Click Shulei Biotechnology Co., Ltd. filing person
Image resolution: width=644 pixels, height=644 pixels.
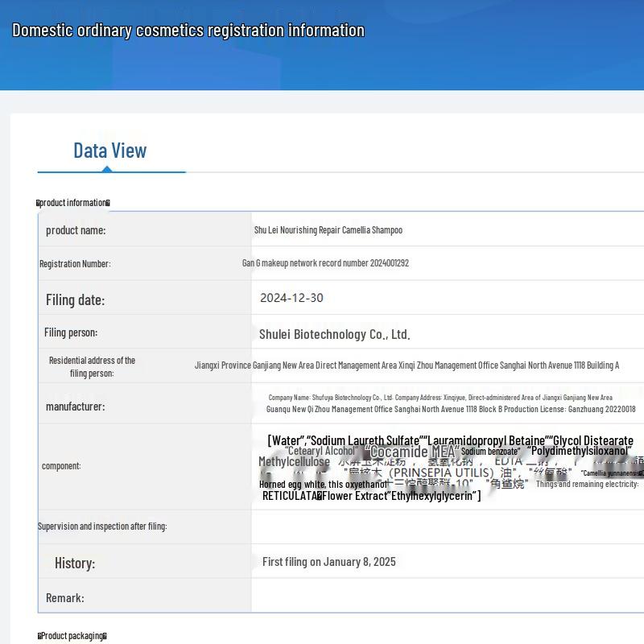(334, 334)
